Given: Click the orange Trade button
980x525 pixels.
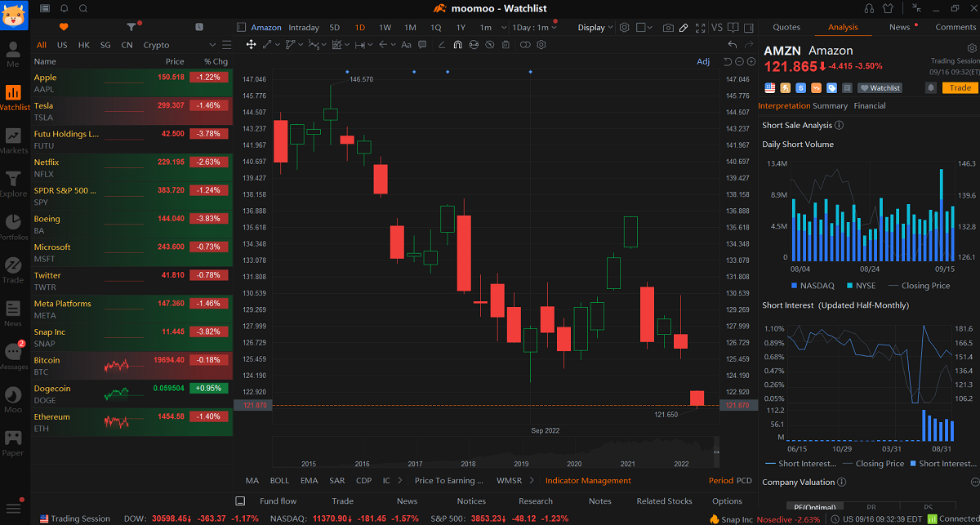Looking at the screenshot, I should coord(960,88).
